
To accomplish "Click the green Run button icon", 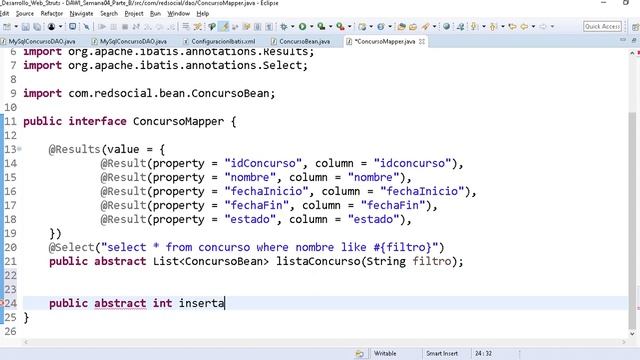I will 302,27.
